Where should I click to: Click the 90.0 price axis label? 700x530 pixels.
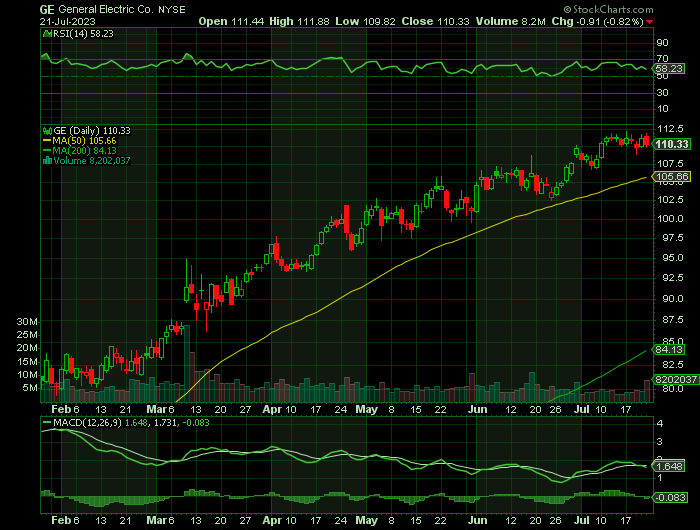pyautogui.click(x=672, y=299)
